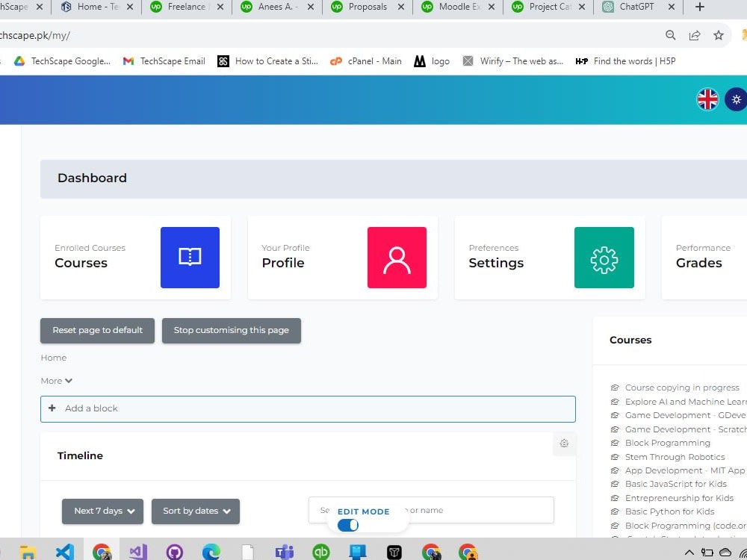
Task: Open the blue monitor app in taskbar
Action: point(357,552)
